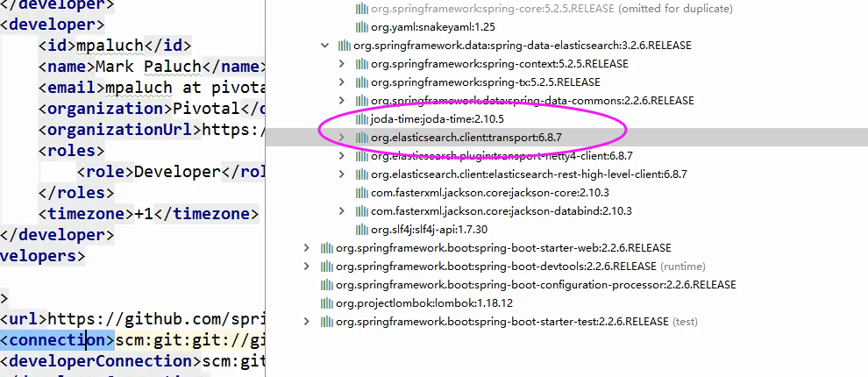Image resolution: width=868 pixels, height=377 pixels.
Task: Expand the spring-data-commons:2.2.6.RELEASE dependency
Action: tap(342, 100)
